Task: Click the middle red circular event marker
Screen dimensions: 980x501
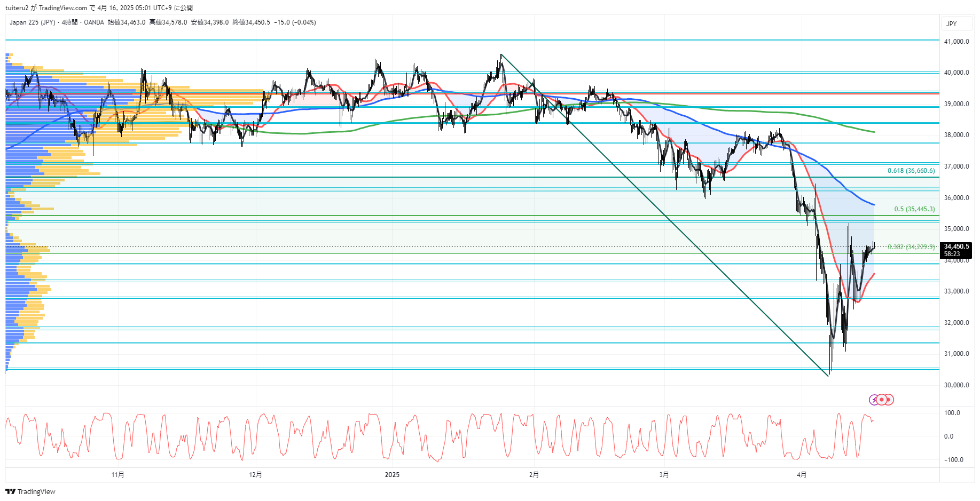Action: [x=882, y=400]
